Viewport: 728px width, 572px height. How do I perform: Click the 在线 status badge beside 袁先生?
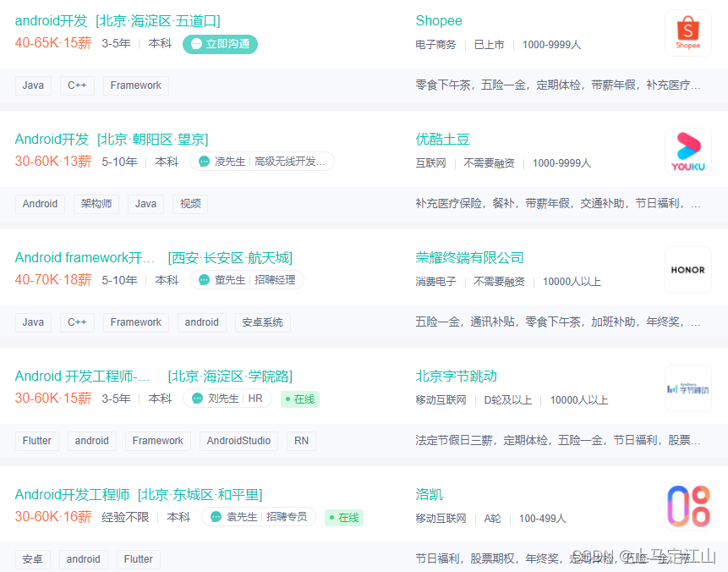click(344, 518)
